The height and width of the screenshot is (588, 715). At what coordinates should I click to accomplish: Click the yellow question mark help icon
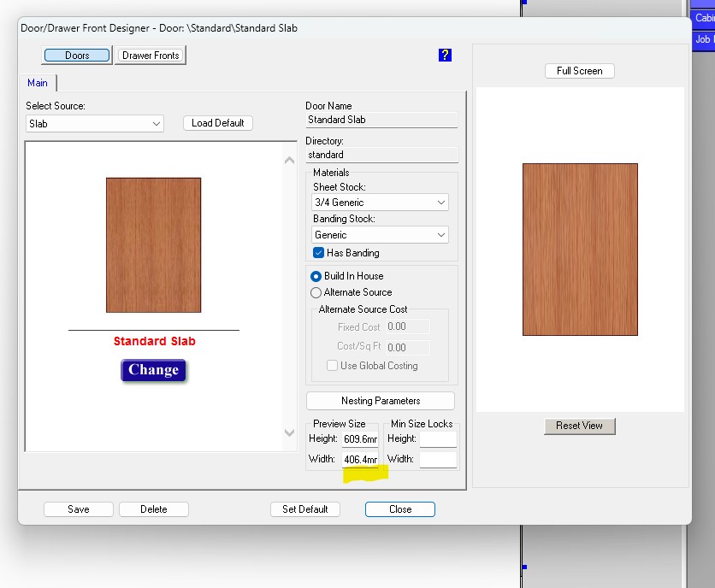click(444, 56)
